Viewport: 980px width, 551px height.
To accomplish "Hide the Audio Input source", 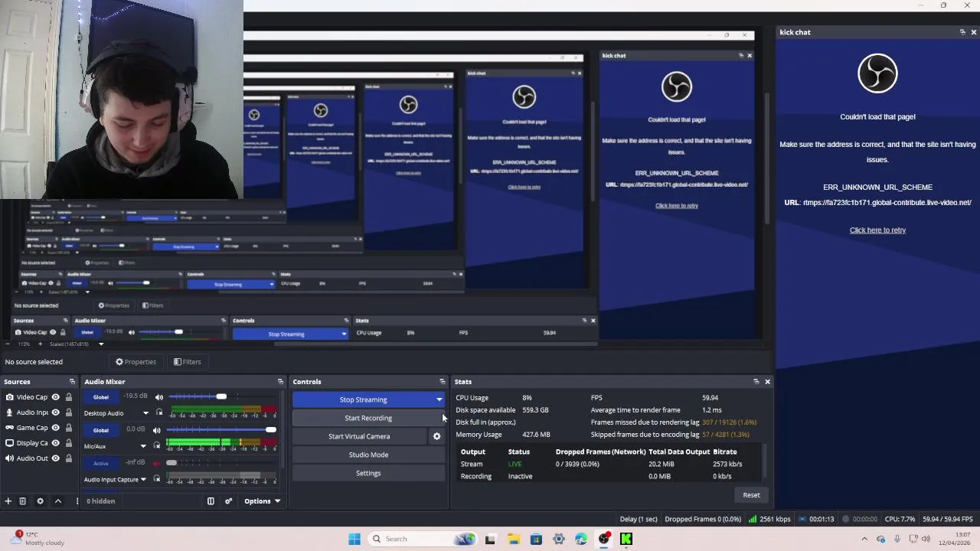I will click(55, 412).
